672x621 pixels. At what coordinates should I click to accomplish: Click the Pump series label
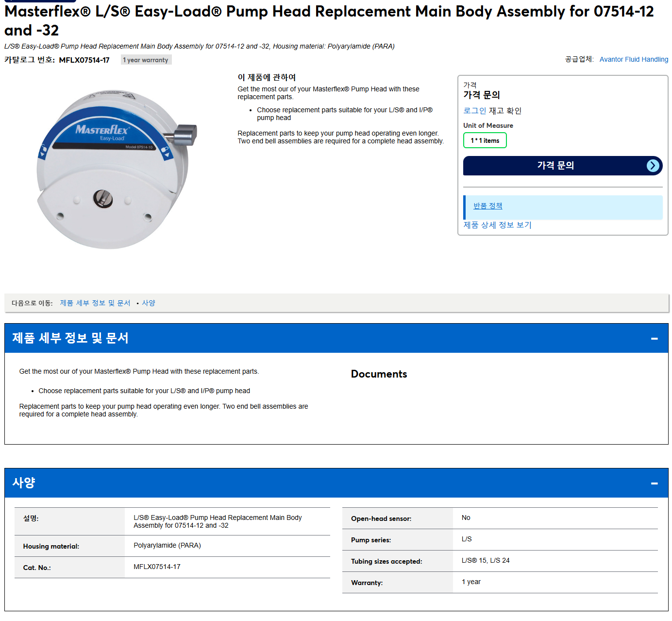pos(371,540)
